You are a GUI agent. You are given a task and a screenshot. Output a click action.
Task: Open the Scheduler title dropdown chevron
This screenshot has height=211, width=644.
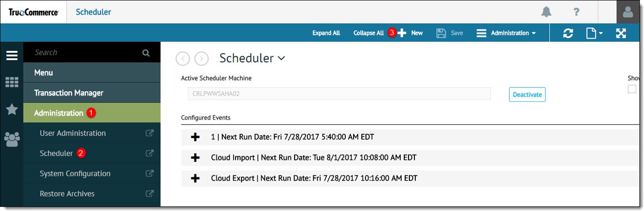coord(281,58)
